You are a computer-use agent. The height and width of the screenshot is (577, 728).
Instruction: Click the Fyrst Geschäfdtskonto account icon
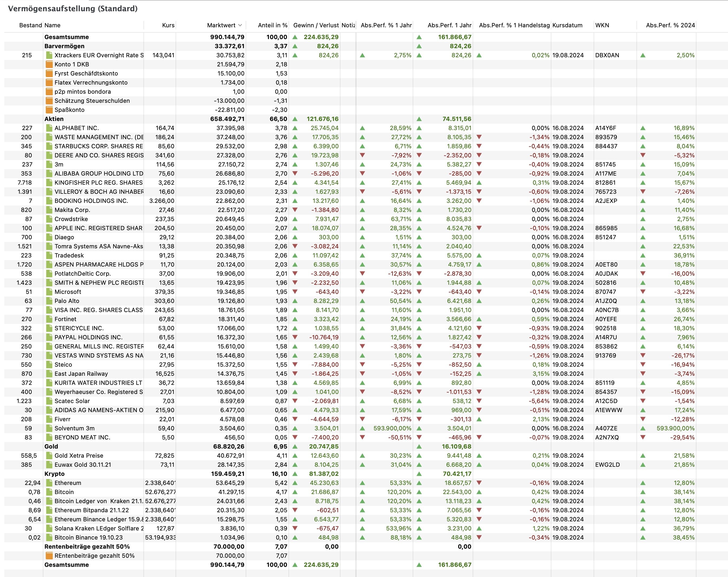[x=49, y=74]
